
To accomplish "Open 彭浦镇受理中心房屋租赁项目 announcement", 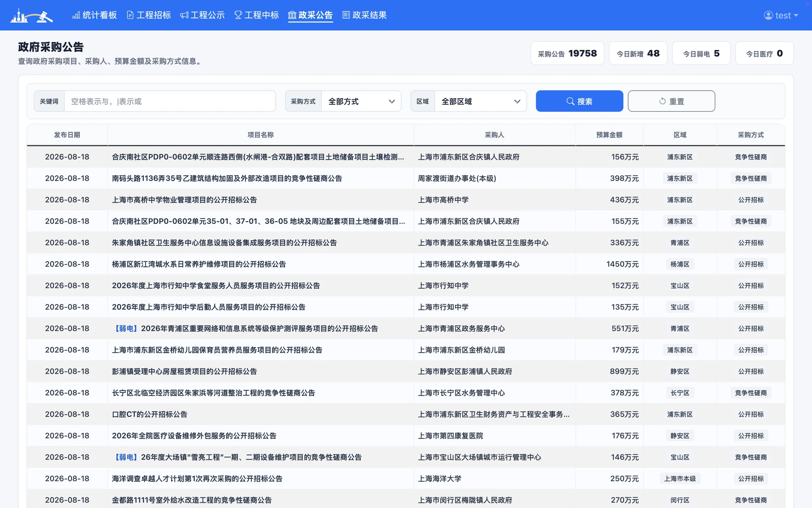I will coord(184,371).
